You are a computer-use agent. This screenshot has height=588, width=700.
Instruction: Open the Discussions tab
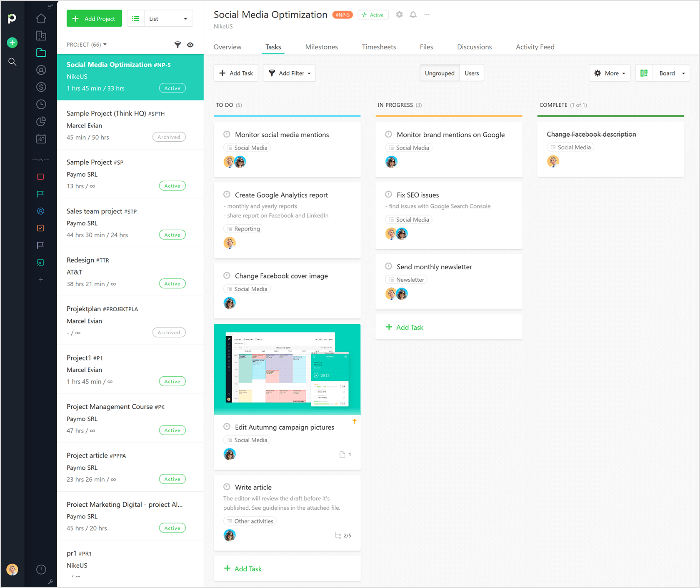[474, 47]
